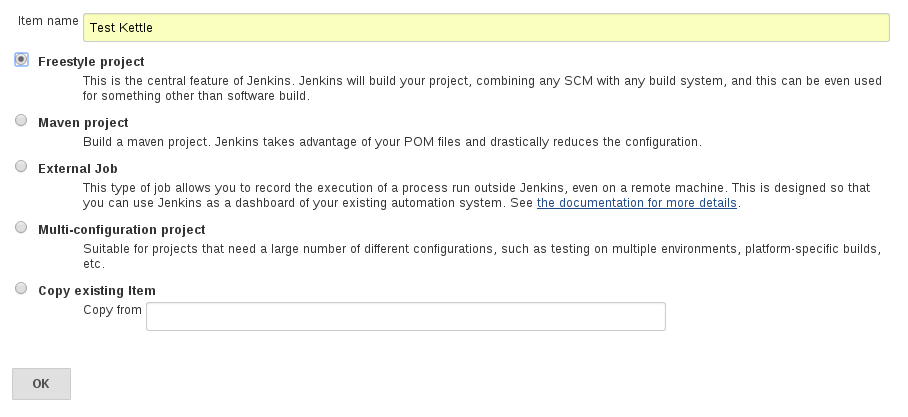This screenshot has width=908, height=417.
Task: Click the Multi-configuration project description text
Action: point(482,257)
